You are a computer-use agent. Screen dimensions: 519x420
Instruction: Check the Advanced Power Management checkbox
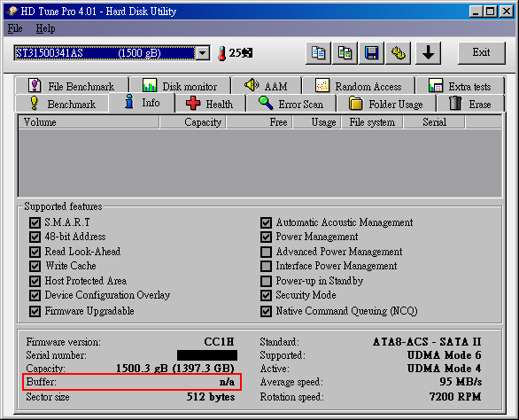click(266, 252)
